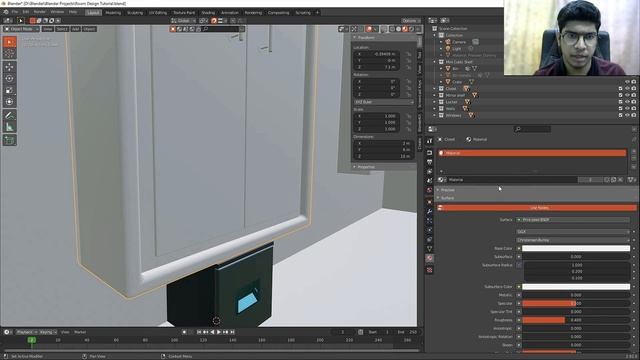Open the Tool properties tab
This screenshot has height=360, width=640.
tap(429, 141)
